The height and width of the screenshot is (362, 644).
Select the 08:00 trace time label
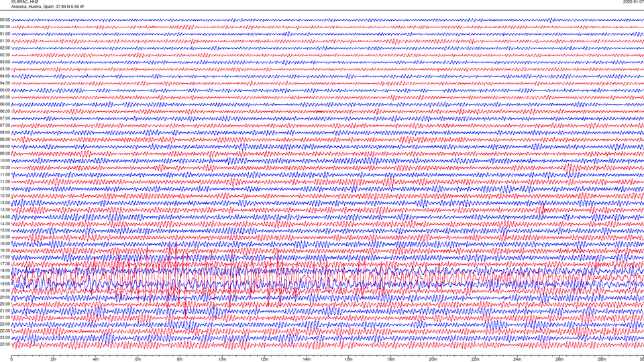click(5, 132)
